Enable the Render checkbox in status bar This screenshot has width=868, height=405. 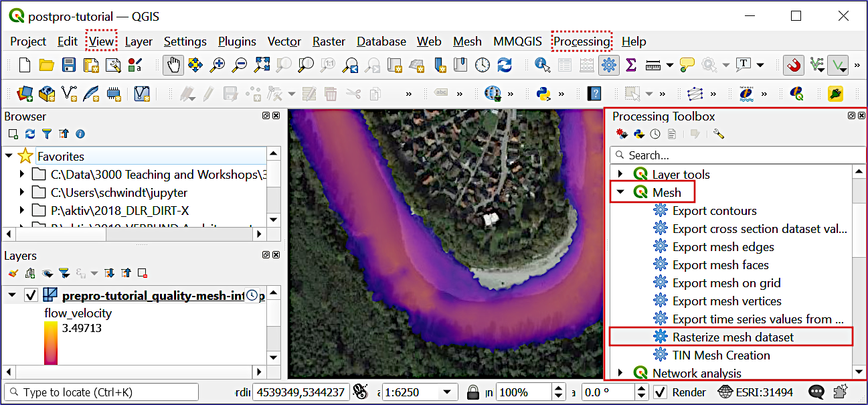pyautogui.click(x=660, y=392)
